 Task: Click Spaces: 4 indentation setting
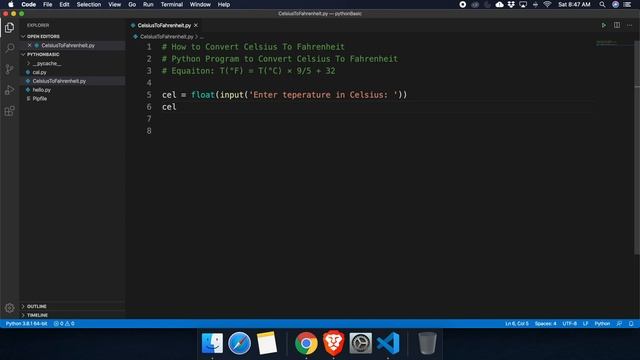coord(545,323)
